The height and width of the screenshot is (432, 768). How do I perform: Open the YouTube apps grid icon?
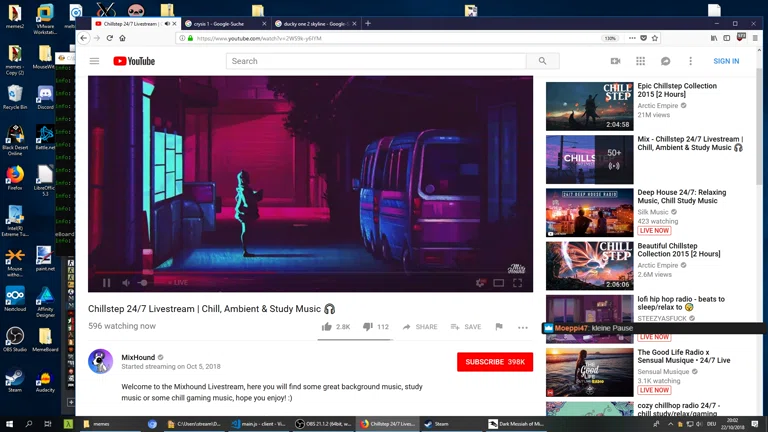pyautogui.click(x=640, y=61)
